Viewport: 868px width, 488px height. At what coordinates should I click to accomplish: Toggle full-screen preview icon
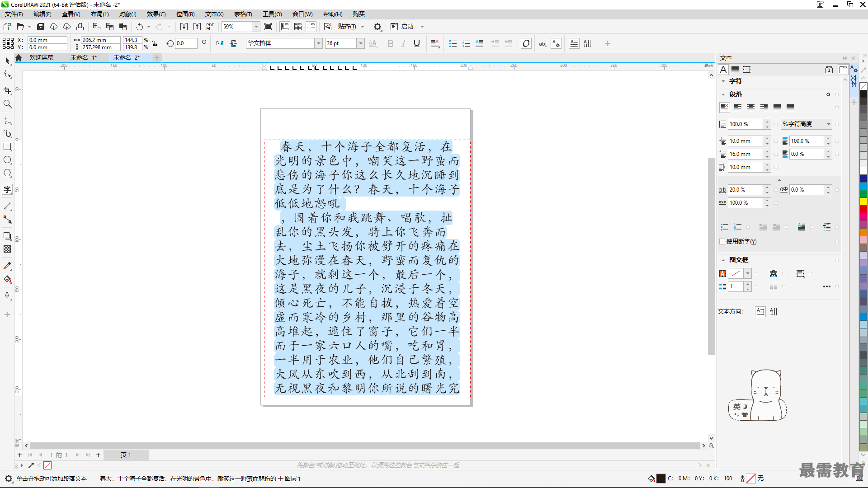pyautogui.click(x=268, y=27)
